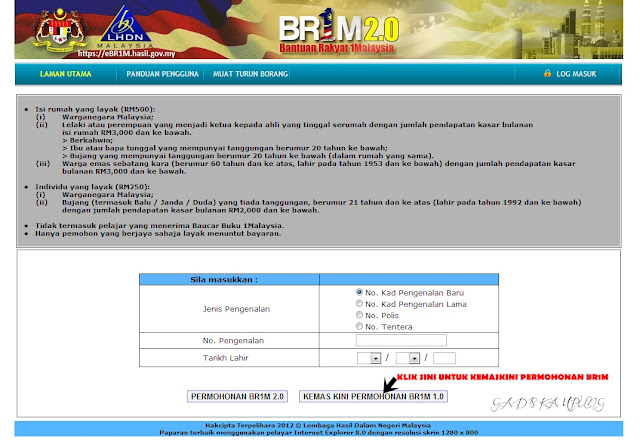Click the 'No. Pengenalan' row label

click(233, 341)
